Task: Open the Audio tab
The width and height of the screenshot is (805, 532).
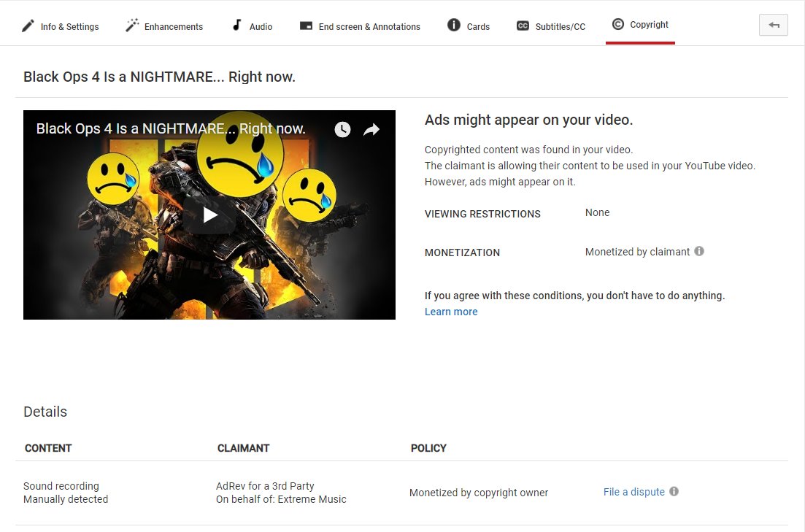Action: tap(253, 26)
